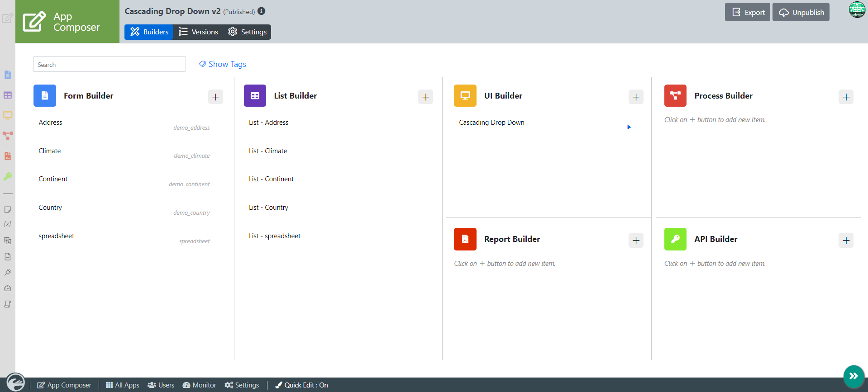Open the Settings tab in header
This screenshot has width=868, height=392.
(247, 32)
